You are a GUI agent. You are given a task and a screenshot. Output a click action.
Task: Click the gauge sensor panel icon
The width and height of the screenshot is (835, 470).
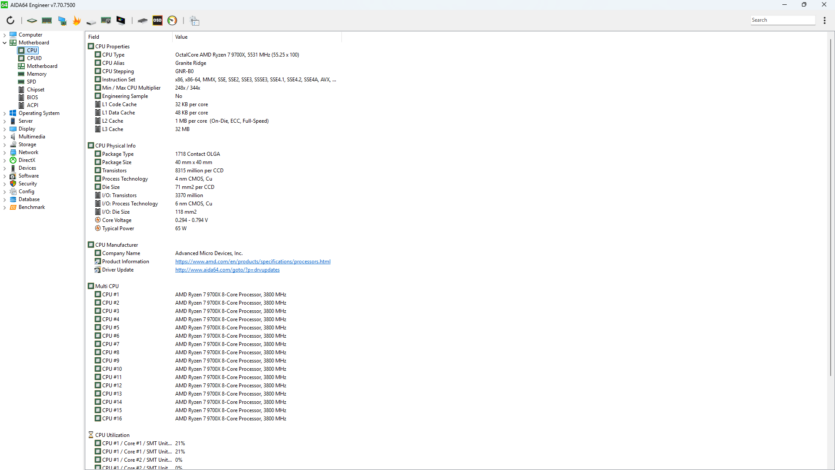click(x=172, y=20)
